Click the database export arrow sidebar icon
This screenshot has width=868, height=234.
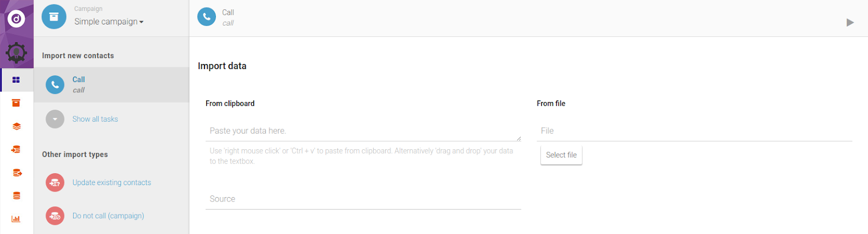[17, 173]
